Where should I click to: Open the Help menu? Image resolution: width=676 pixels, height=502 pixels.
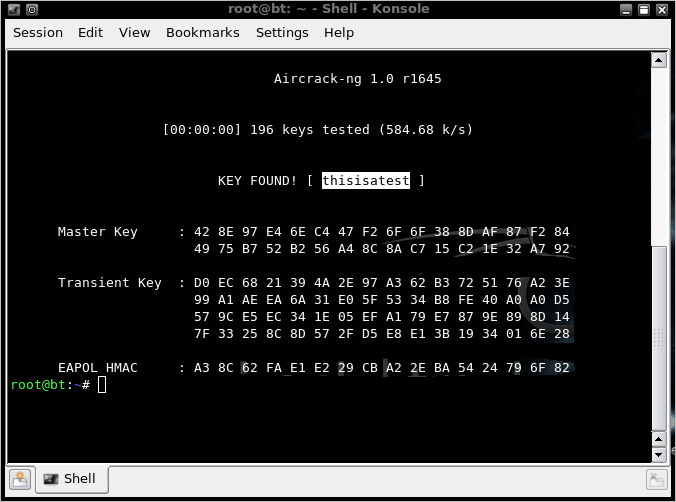click(x=339, y=33)
